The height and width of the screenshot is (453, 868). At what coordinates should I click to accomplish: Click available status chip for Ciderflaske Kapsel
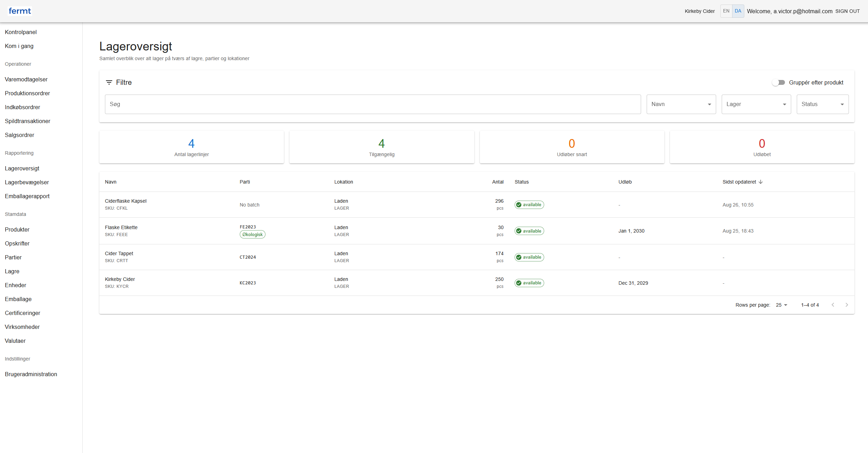coord(529,205)
